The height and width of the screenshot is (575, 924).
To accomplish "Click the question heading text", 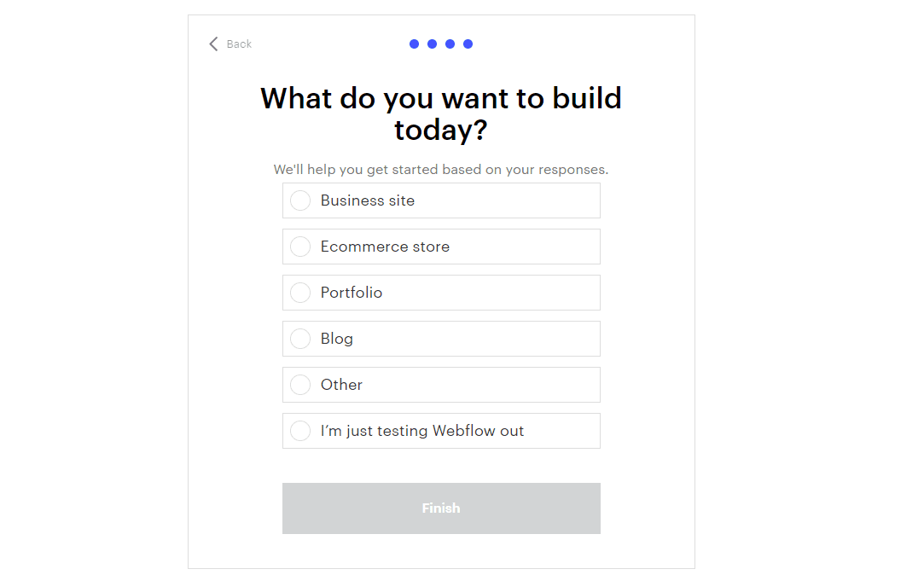I will pyautogui.click(x=440, y=114).
